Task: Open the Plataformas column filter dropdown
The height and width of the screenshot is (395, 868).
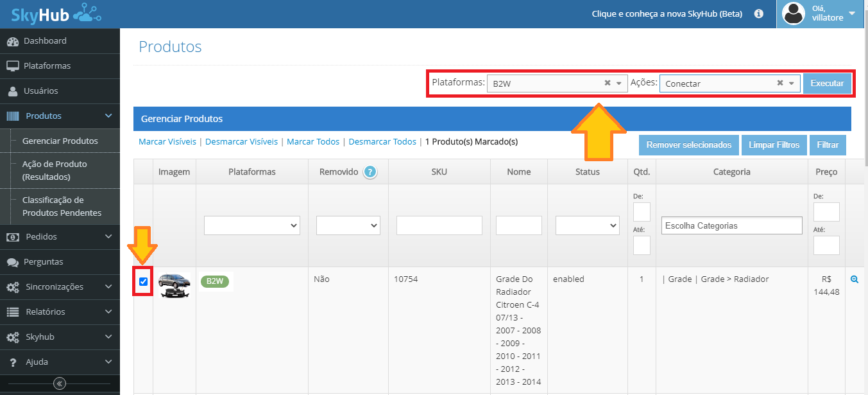Action: coord(252,225)
